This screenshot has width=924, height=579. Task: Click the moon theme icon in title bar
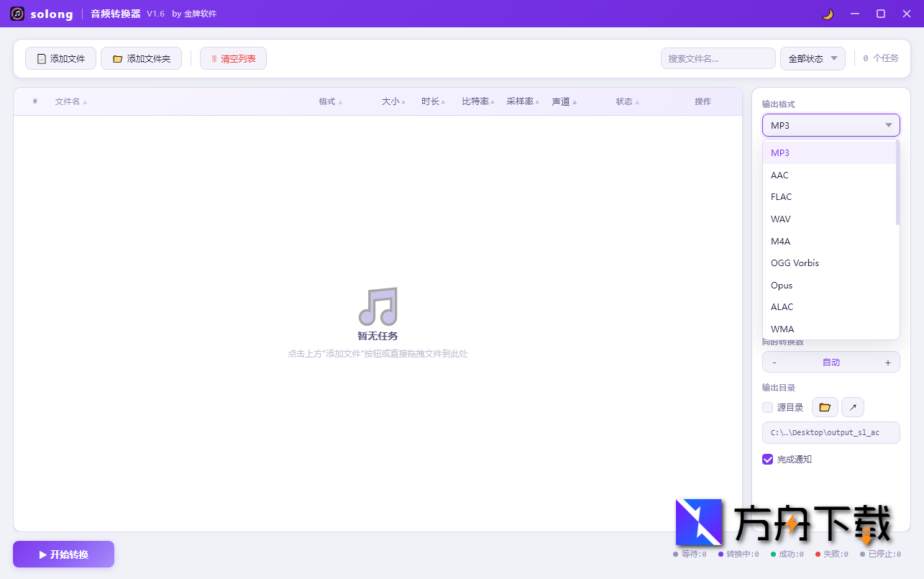tap(827, 14)
